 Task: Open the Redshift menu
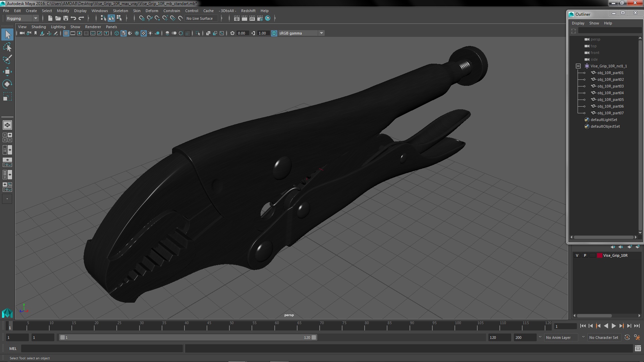tap(248, 11)
